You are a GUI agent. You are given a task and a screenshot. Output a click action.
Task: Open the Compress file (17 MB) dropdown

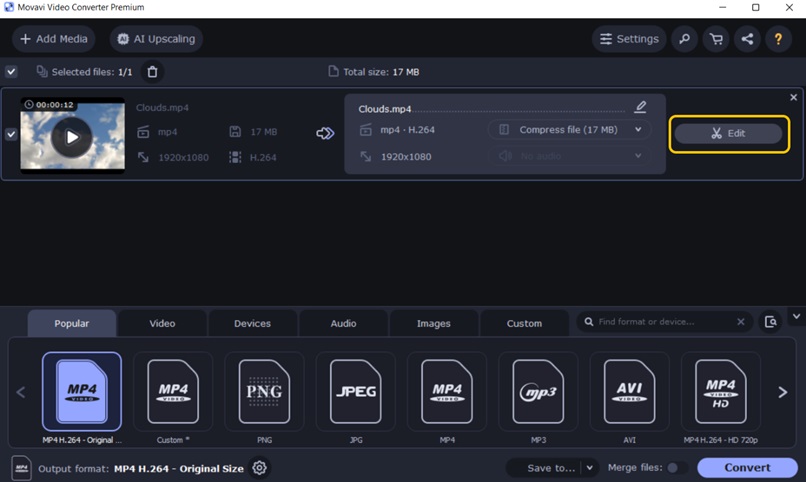(570, 129)
